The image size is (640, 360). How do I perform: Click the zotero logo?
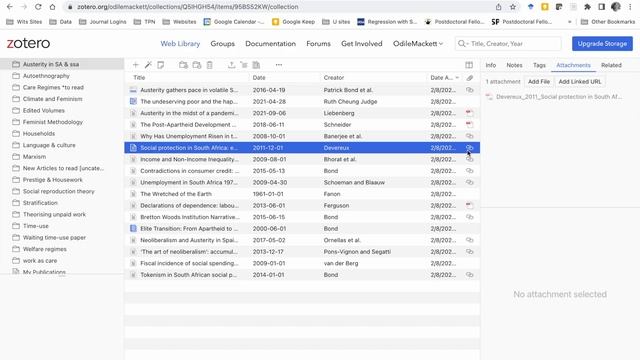(x=28, y=43)
